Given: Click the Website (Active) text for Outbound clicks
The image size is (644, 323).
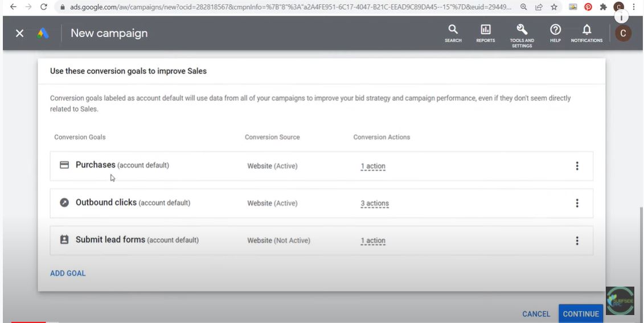Looking at the screenshot, I should click(x=272, y=203).
